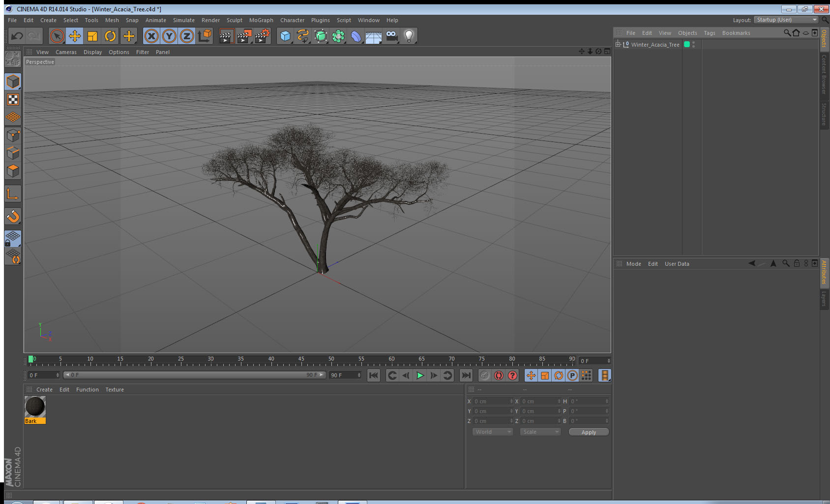The image size is (830, 504).
Task: Open the deformer objects icon
Action: click(356, 36)
